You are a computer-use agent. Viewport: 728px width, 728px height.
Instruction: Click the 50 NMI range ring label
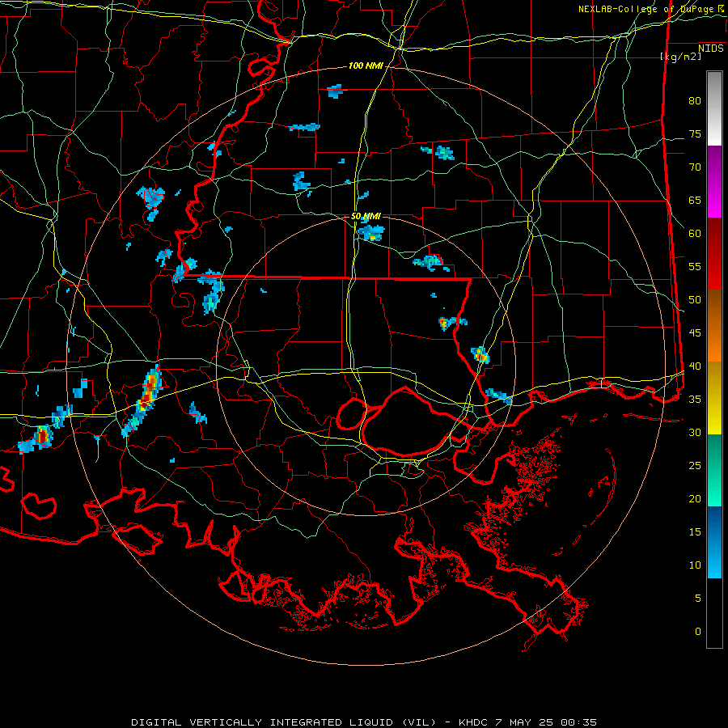(x=366, y=216)
